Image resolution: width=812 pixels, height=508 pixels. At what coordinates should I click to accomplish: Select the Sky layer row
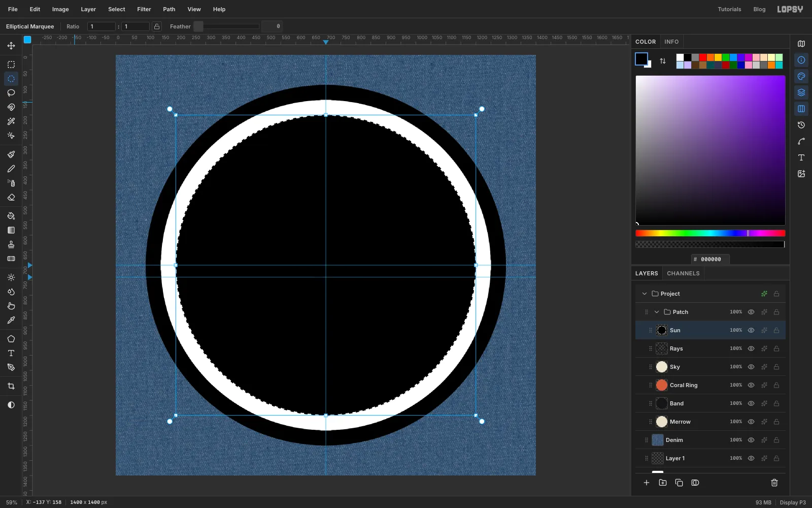tap(710, 367)
